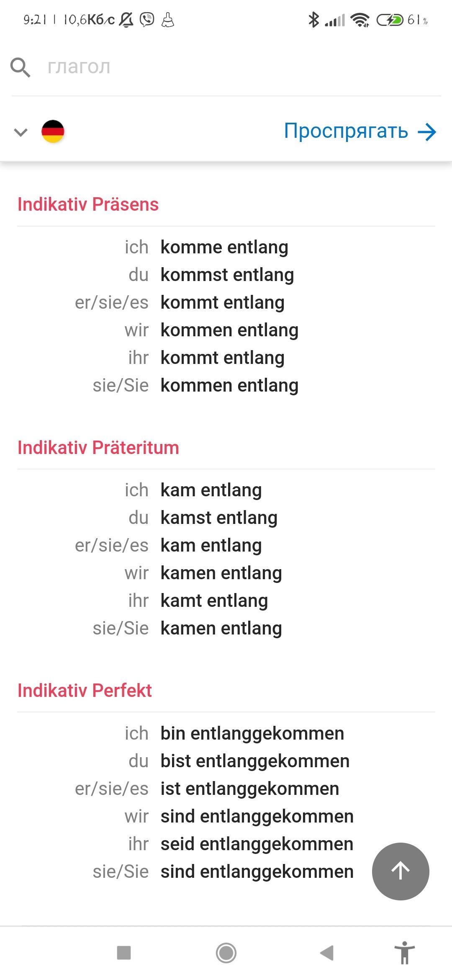Open the accessibility shortcut icon
Screen dimensions: 452x980
point(404,953)
